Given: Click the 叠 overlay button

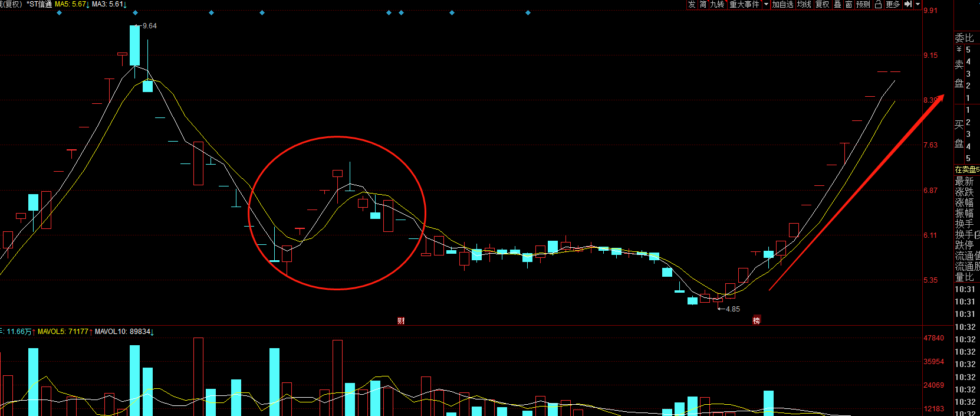Looking at the screenshot, I should (x=837, y=4).
